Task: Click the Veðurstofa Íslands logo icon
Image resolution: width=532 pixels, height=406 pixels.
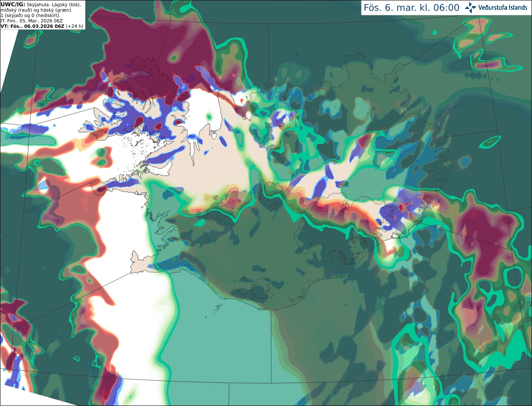Action: pos(470,7)
